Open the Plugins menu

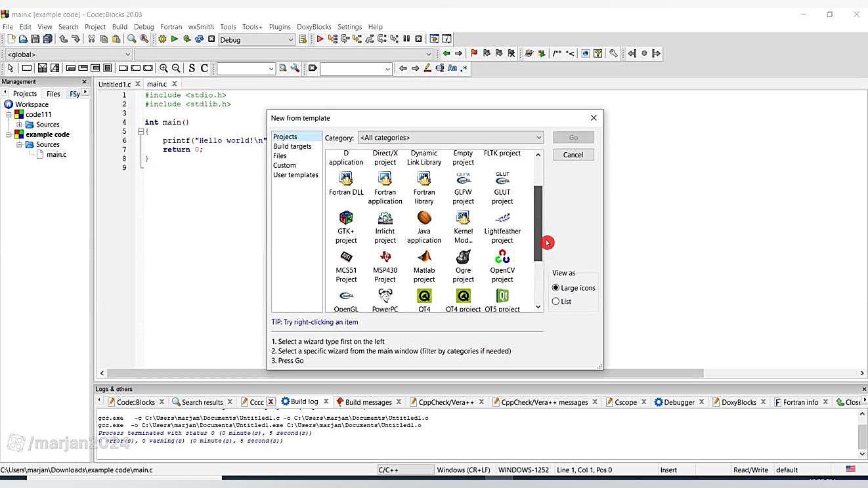(x=280, y=27)
